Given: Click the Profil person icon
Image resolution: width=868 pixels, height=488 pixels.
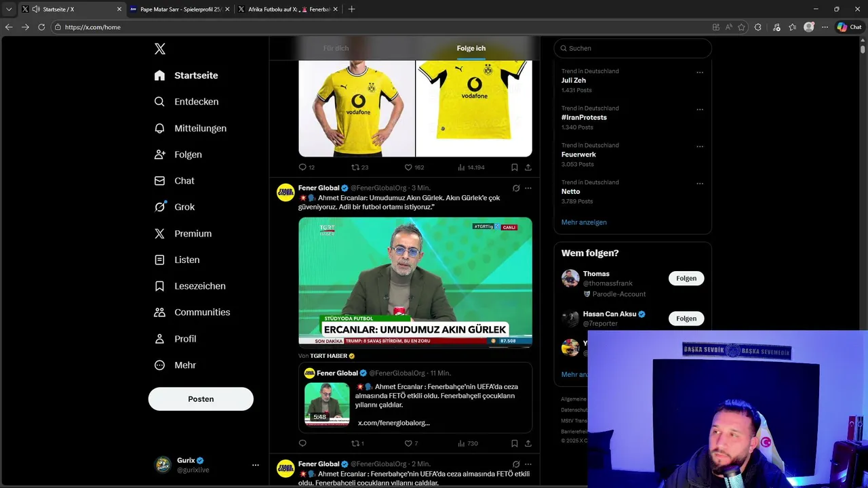Looking at the screenshot, I should [159, 339].
